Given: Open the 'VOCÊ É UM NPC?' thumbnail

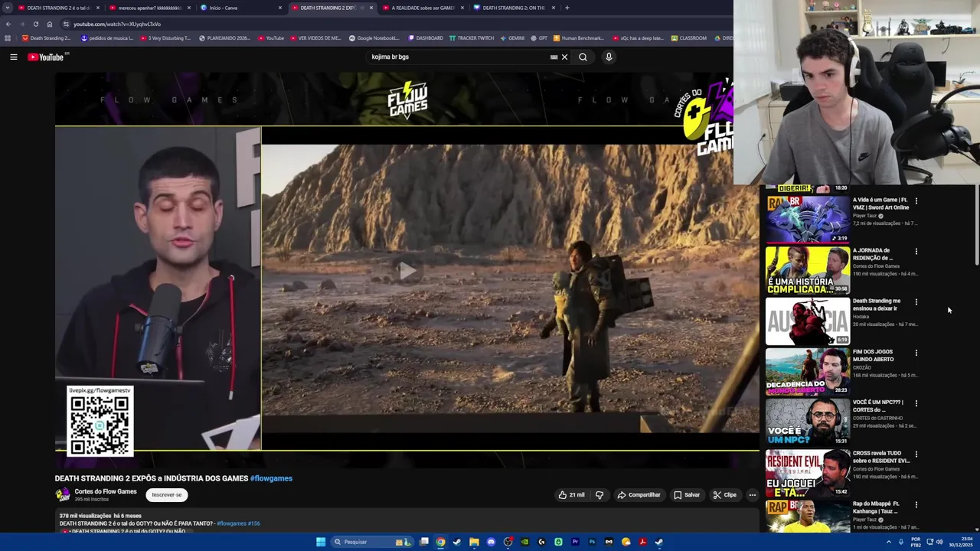Looking at the screenshot, I should pos(808,422).
